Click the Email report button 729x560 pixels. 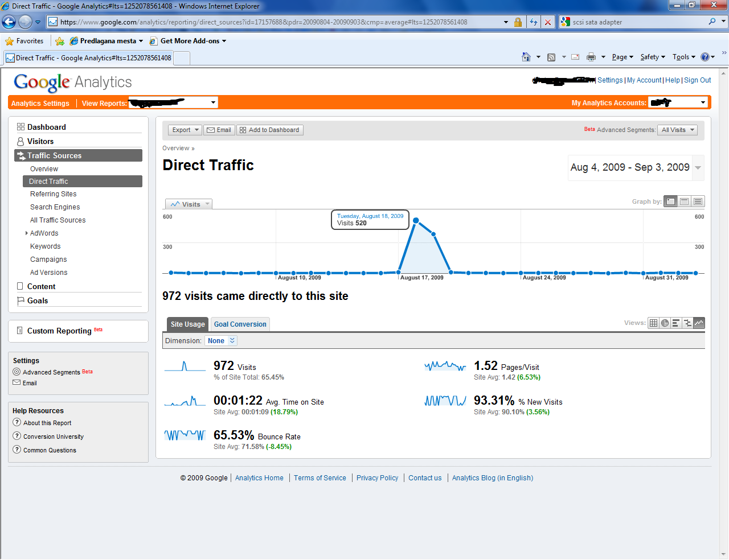click(219, 130)
